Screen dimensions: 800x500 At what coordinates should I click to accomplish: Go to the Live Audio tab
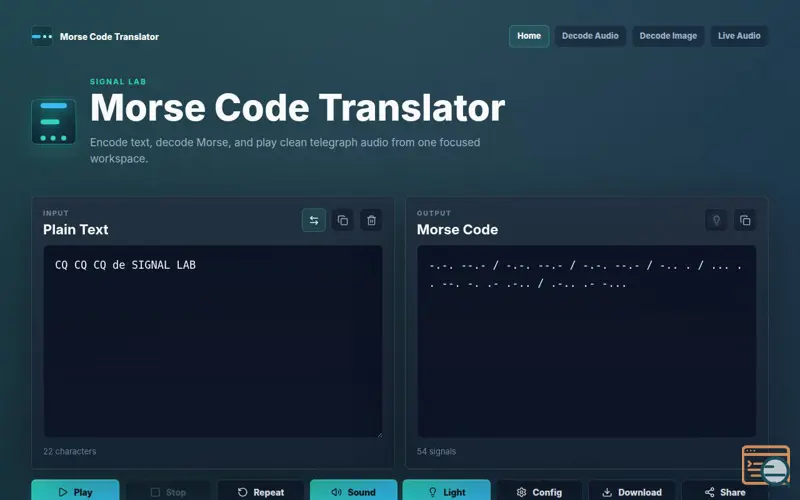click(739, 36)
